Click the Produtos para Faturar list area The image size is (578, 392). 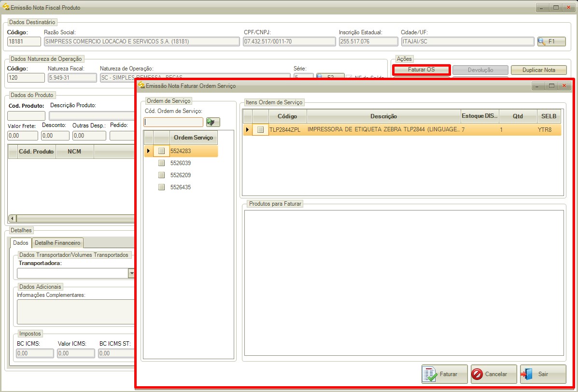404,282
